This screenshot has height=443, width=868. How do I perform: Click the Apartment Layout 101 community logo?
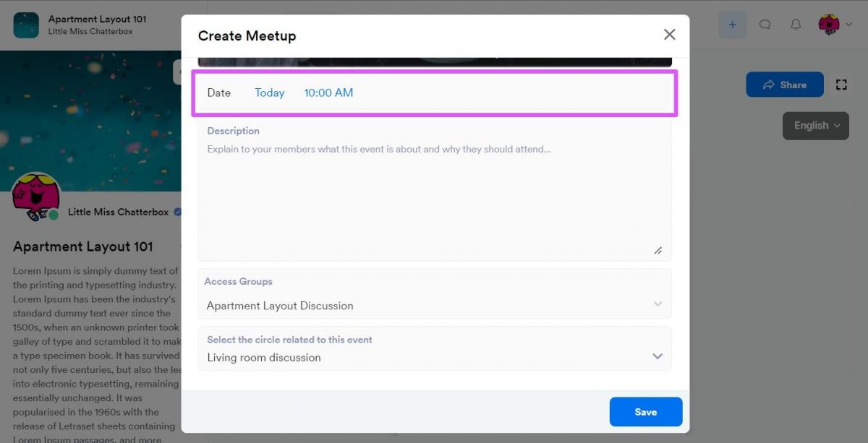click(26, 25)
